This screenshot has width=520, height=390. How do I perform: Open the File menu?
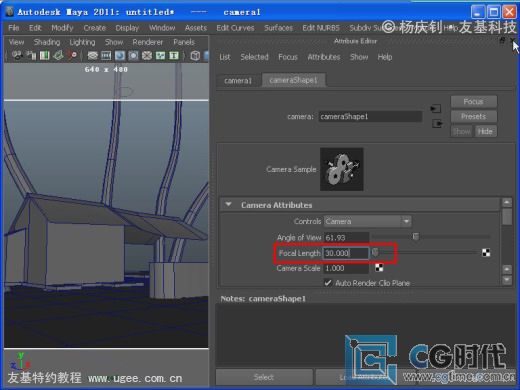14,28
